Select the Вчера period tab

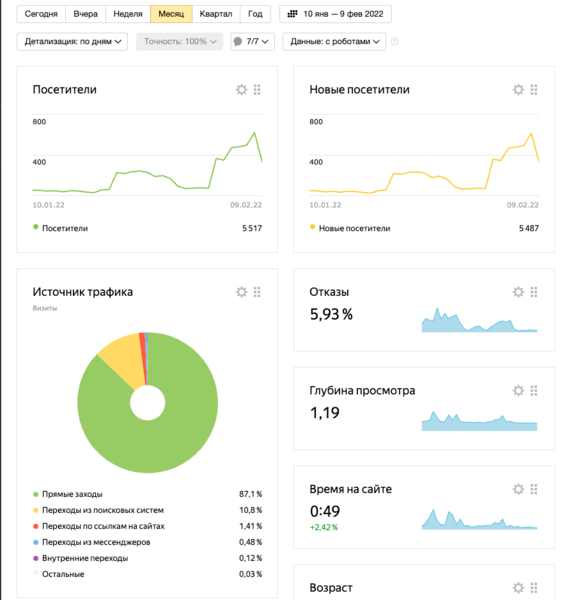(85, 14)
